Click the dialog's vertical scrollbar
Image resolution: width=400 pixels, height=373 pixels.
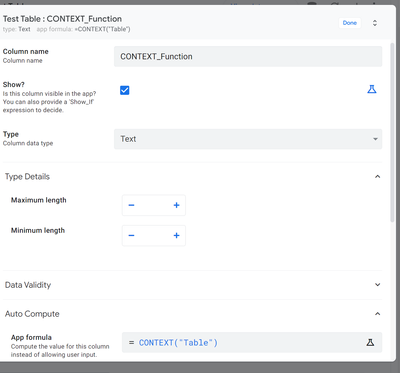[x=392, y=132]
